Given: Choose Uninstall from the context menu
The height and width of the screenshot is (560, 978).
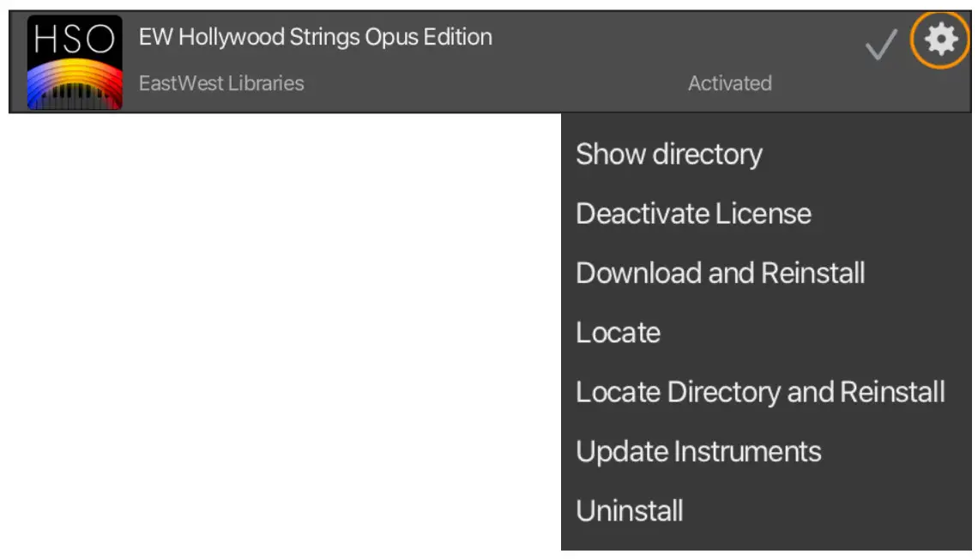Looking at the screenshot, I should (x=631, y=510).
